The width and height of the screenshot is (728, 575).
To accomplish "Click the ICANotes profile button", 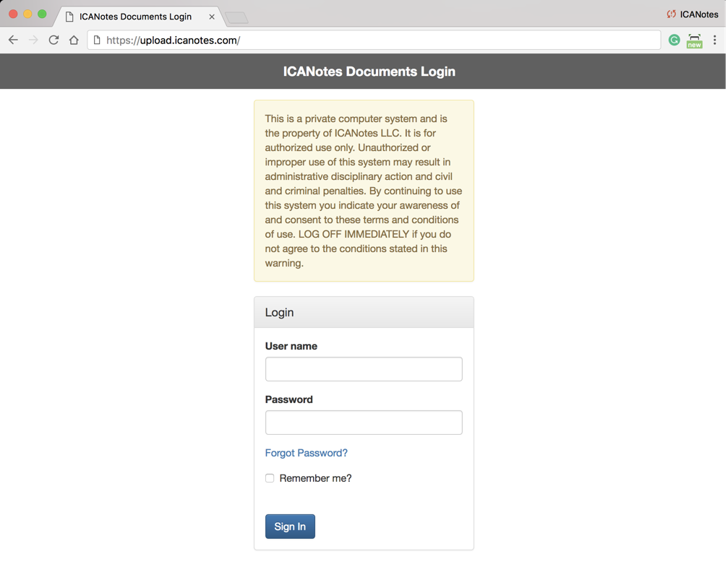I will 692,14.
